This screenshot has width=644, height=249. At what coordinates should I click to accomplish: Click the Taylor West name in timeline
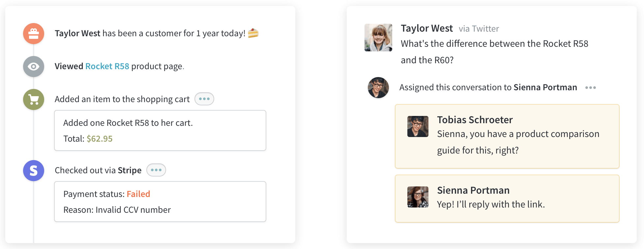click(77, 33)
